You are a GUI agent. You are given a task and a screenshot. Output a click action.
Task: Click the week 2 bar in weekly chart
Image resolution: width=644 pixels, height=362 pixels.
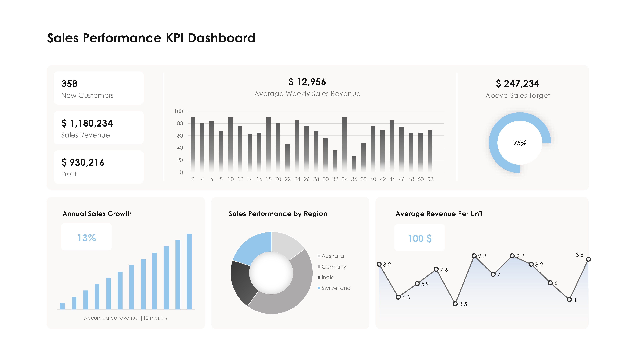[x=193, y=145]
